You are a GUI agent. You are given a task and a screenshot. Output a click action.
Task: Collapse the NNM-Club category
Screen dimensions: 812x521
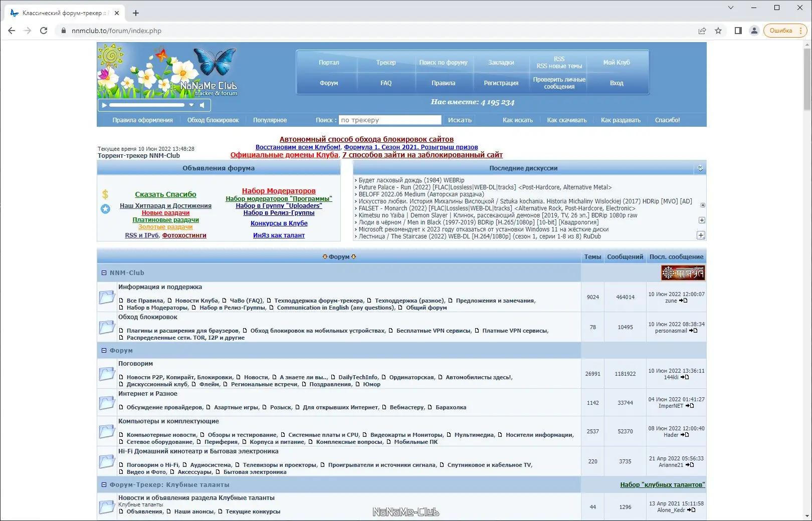[104, 273]
